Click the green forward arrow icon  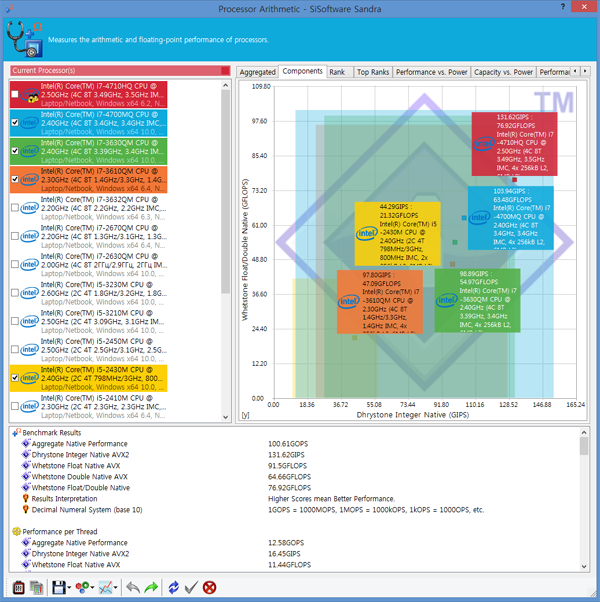pyautogui.click(x=151, y=587)
